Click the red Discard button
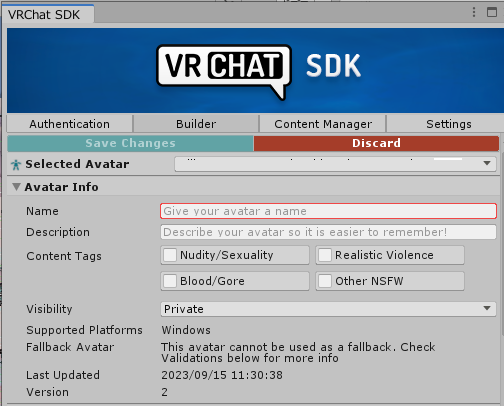This screenshot has width=504, height=406. pyautogui.click(x=376, y=143)
